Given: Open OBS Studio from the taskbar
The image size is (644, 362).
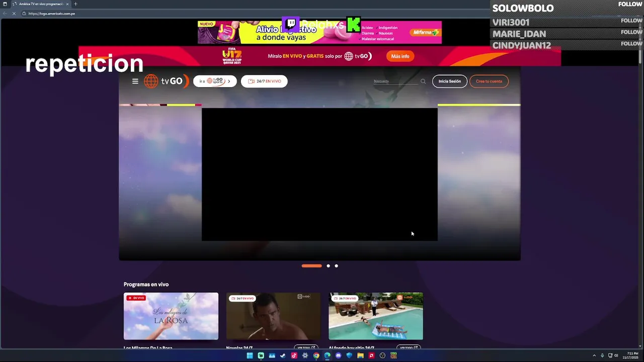Looking at the screenshot, I should [x=382, y=355].
